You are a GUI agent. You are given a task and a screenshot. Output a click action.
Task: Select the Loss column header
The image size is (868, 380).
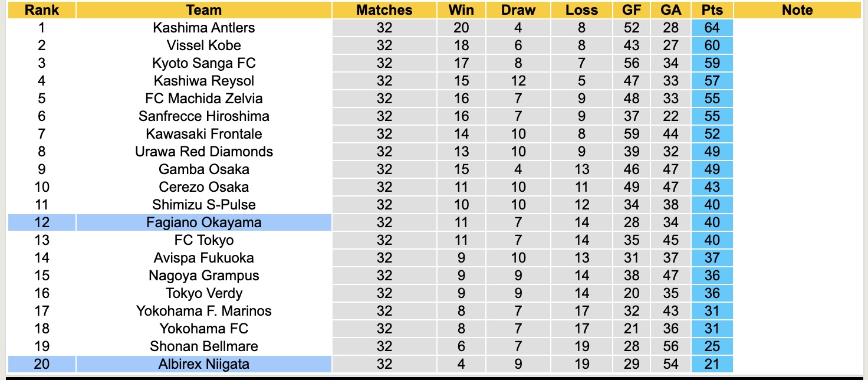[x=581, y=10]
